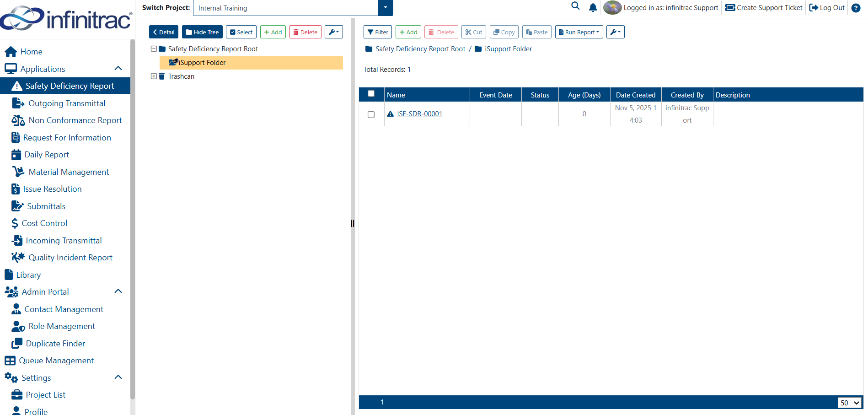868x415 pixels.
Task: Open the Filter funnel button
Action: click(378, 32)
